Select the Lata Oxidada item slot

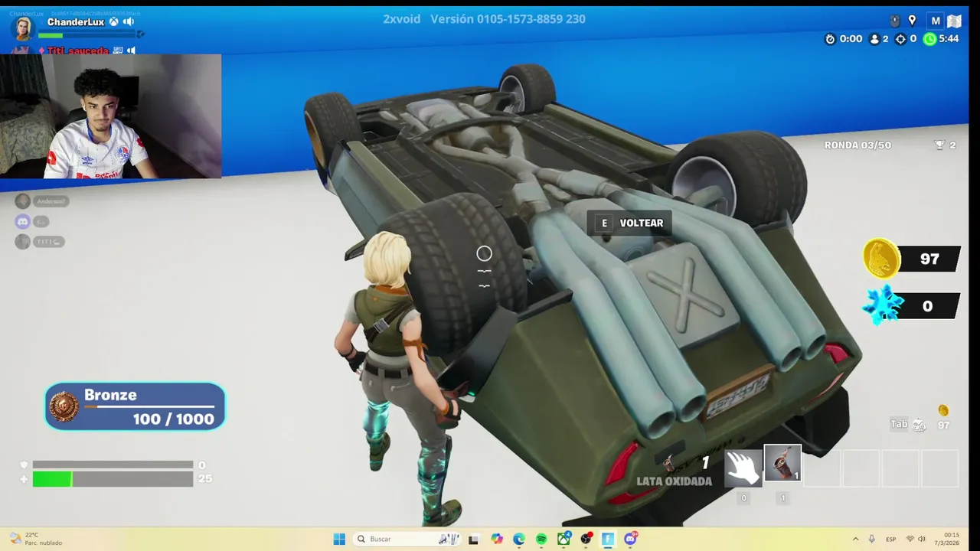pyautogui.click(x=782, y=465)
